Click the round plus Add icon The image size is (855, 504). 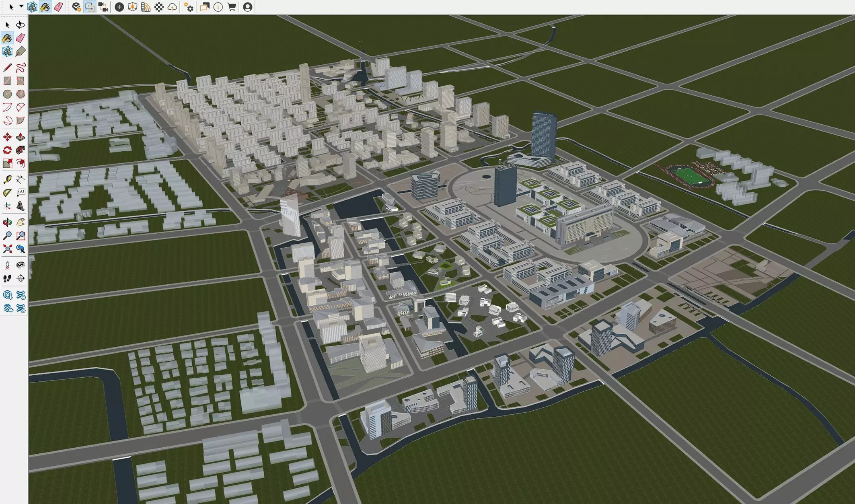pos(119,7)
